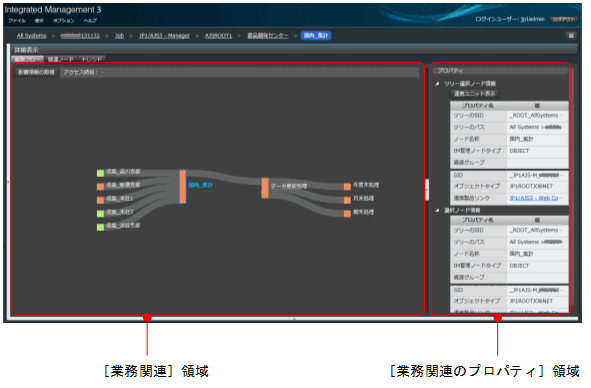Click the 詳細表示 panel title

click(x=26, y=50)
